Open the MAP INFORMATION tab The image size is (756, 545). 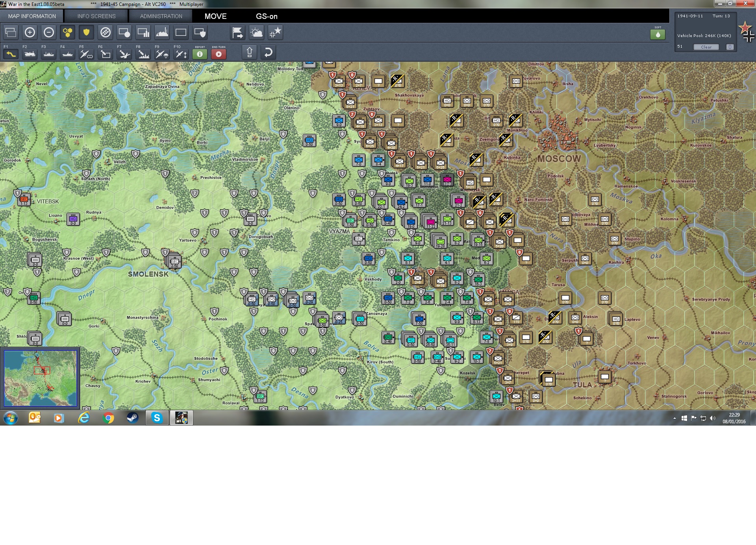(x=32, y=16)
